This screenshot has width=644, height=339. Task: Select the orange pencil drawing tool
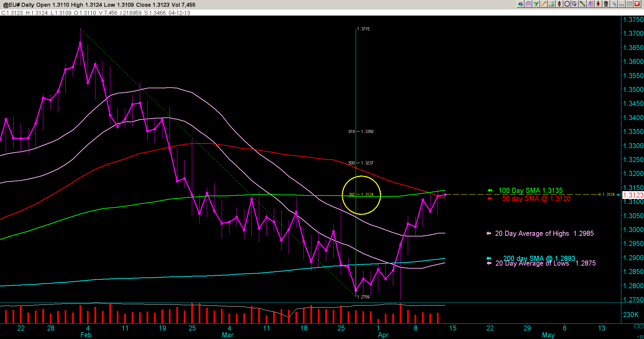pyautogui.click(x=543, y=4)
